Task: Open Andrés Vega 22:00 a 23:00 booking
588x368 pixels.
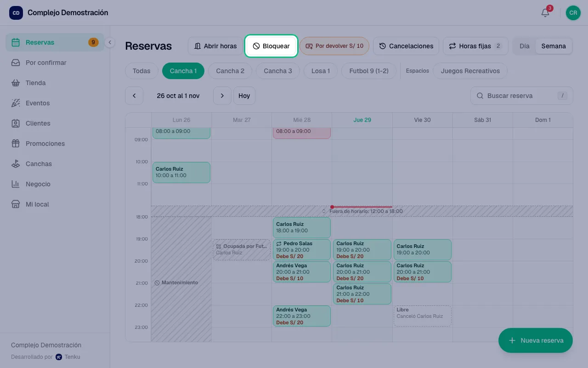Action: tap(302, 316)
